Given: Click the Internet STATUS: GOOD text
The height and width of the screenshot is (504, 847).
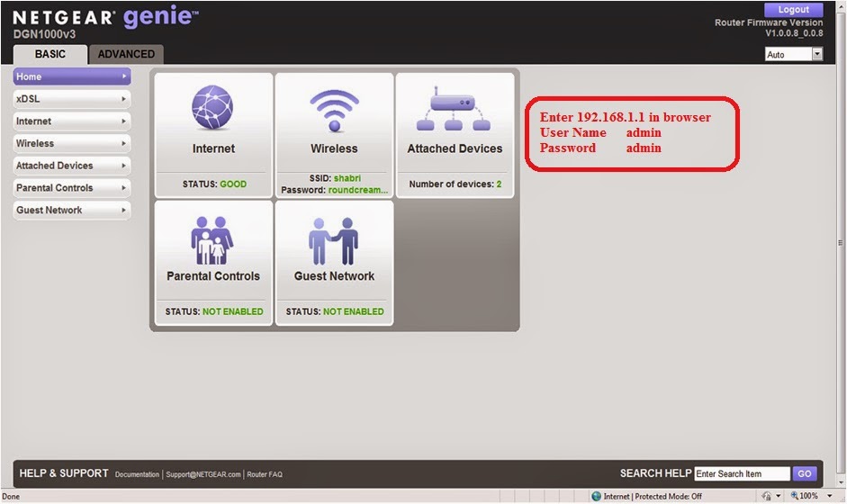Looking at the screenshot, I should click(214, 184).
